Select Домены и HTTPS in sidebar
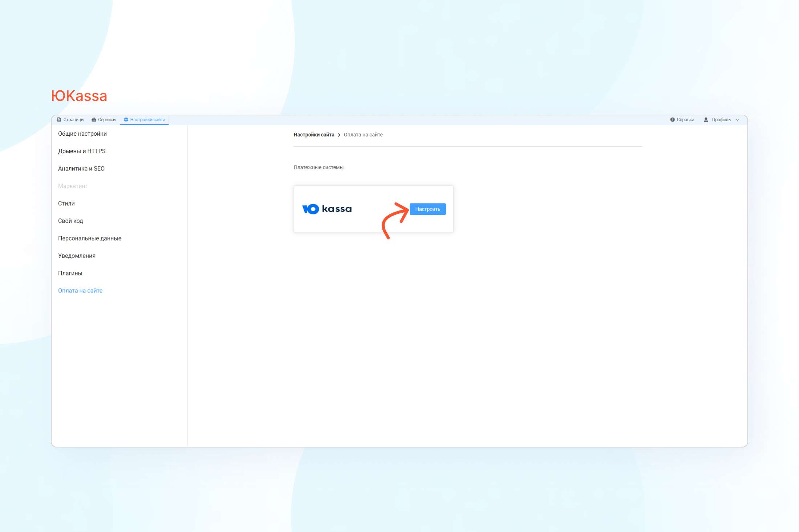Viewport: 799px width, 532px height. point(82,151)
